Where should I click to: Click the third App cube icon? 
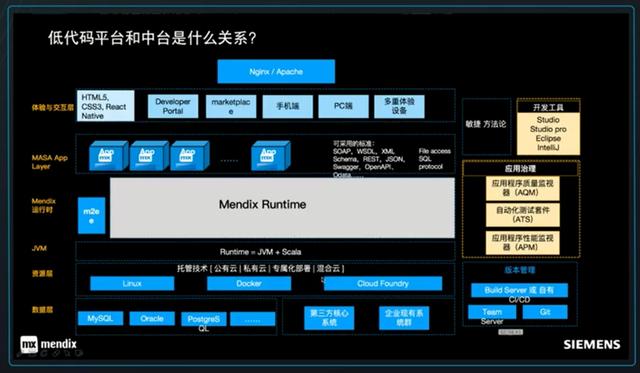tap(190, 155)
